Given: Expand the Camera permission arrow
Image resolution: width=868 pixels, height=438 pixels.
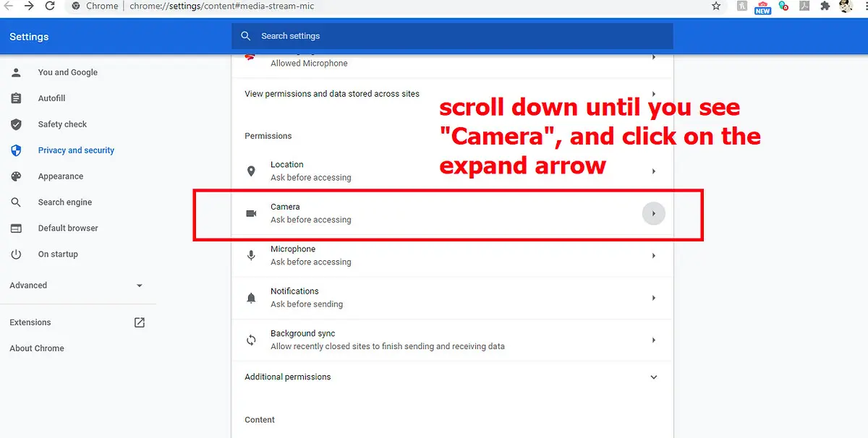Looking at the screenshot, I should click(x=653, y=212).
